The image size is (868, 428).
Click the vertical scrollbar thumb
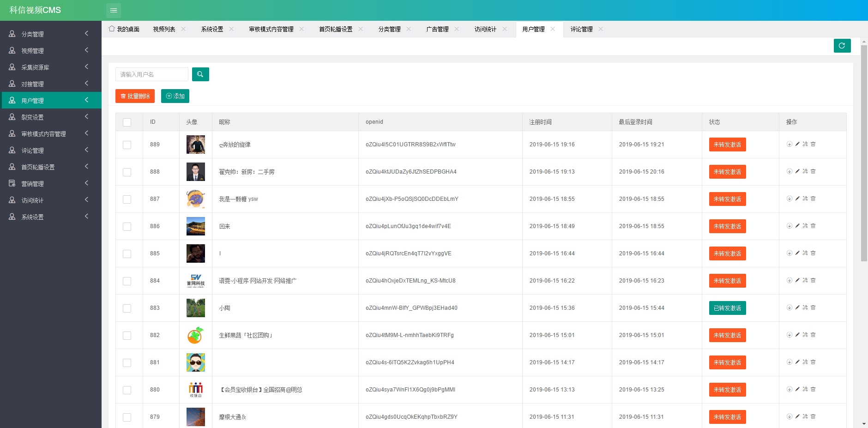(x=864, y=153)
